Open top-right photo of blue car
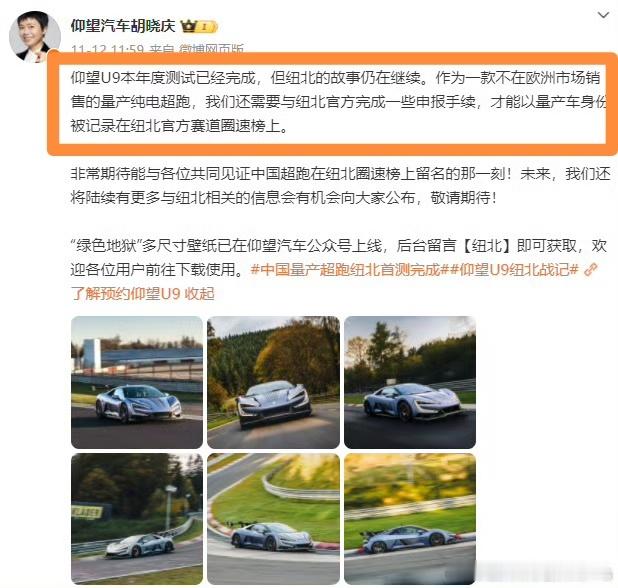The image size is (618, 588). [410, 382]
